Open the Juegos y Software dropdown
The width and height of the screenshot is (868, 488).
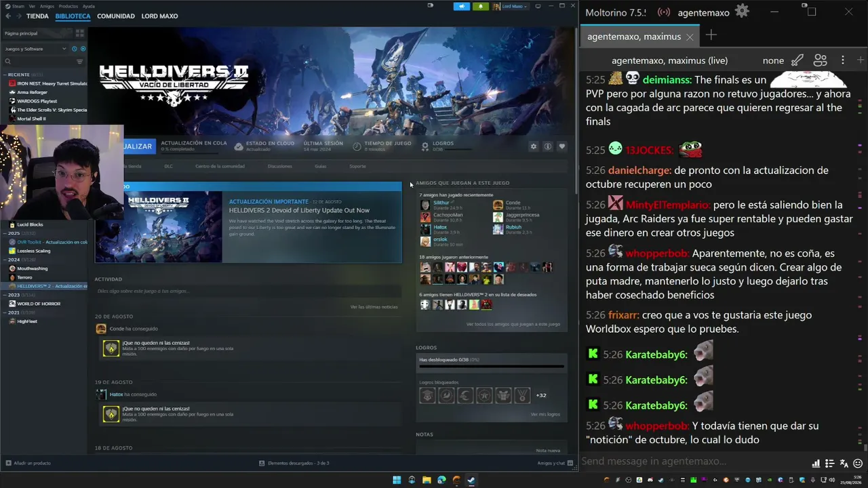pos(35,49)
